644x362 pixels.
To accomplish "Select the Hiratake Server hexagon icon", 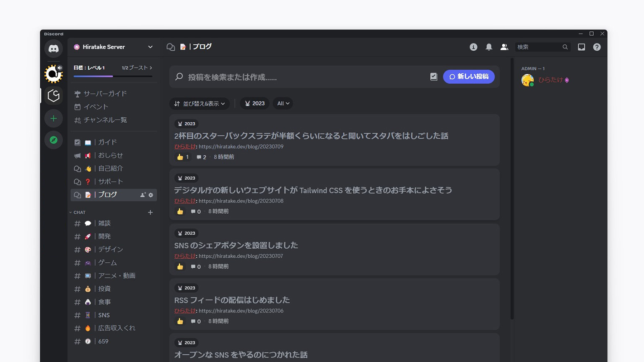I will pos(53,96).
